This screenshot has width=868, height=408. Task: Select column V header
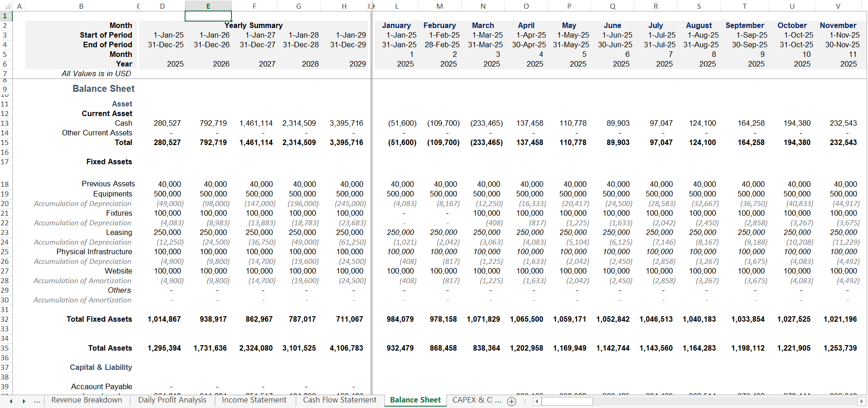[x=838, y=6]
